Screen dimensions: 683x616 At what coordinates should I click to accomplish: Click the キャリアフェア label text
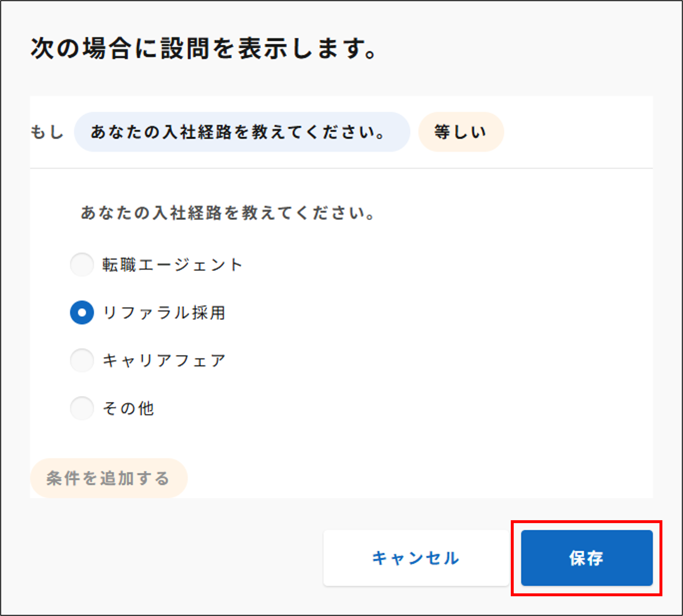point(164,360)
